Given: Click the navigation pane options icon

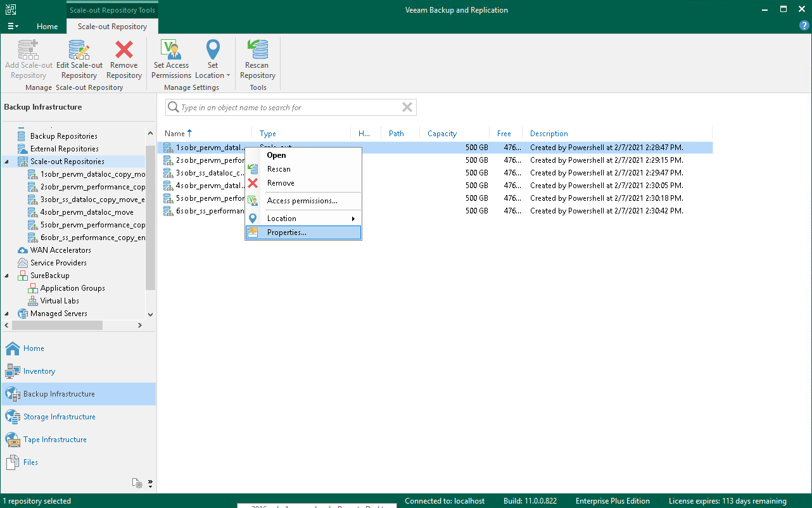Looking at the screenshot, I should [x=137, y=483].
